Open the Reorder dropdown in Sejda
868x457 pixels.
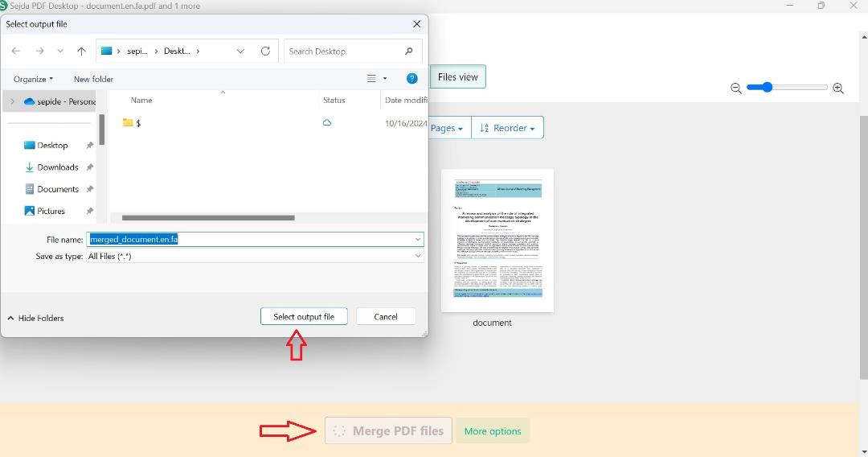508,128
